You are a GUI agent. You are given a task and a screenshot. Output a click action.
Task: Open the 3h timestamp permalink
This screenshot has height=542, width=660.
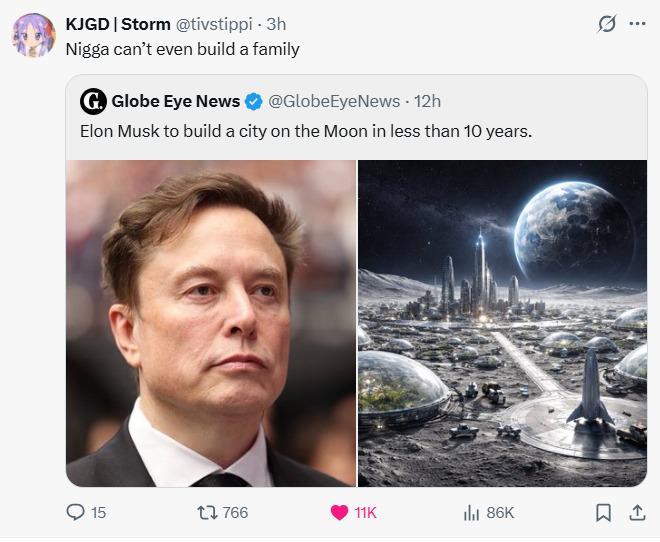276,24
